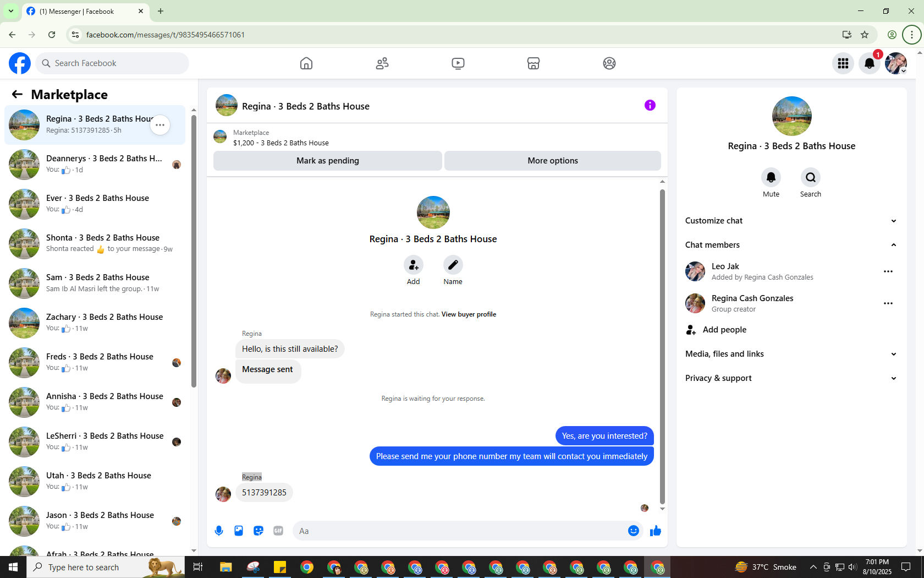This screenshot has height=578, width=924.
Task: Open File Explorer from taskbar
Action: [226, 567]
